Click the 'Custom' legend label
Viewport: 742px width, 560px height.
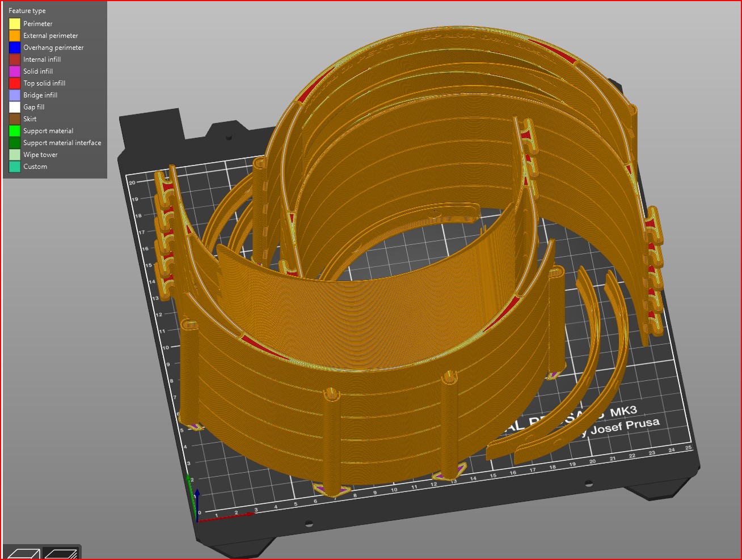point(35,167)
